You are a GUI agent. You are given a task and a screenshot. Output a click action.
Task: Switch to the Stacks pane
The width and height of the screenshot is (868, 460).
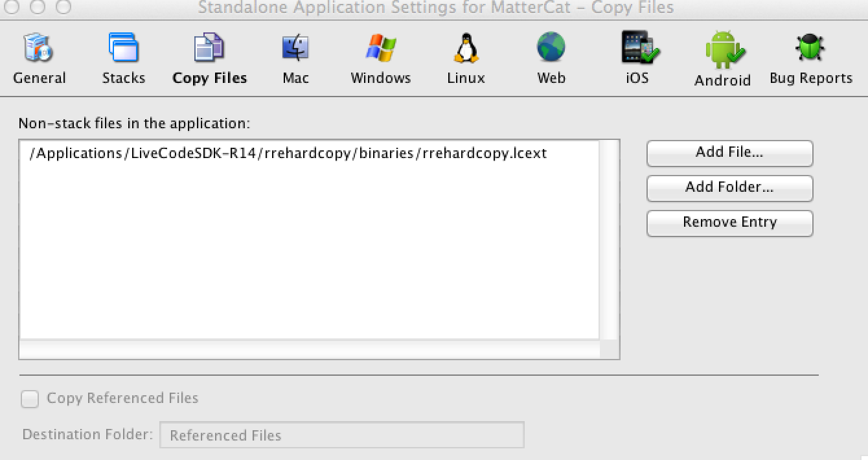tap(123, 59)
